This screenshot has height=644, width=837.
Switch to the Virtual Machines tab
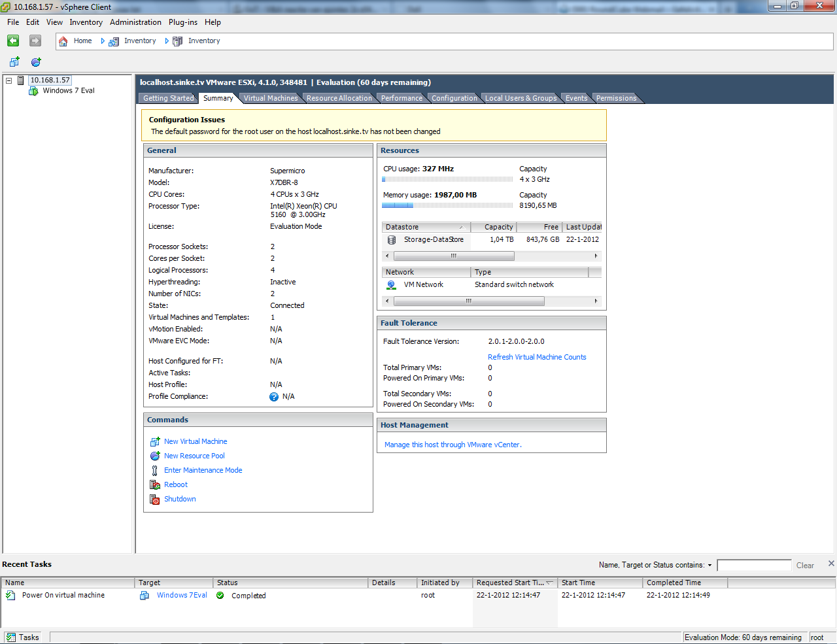coord(271,98)
